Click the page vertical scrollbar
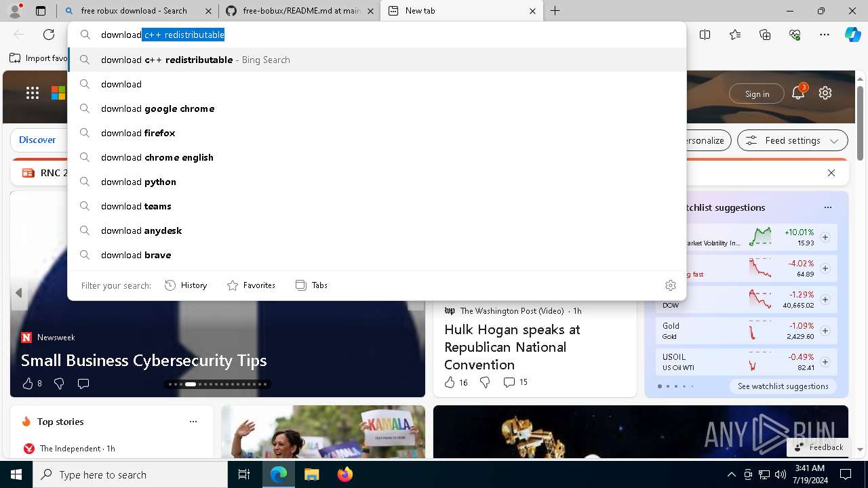Screen dimensions: 868x488 click(x=860, y=122)
